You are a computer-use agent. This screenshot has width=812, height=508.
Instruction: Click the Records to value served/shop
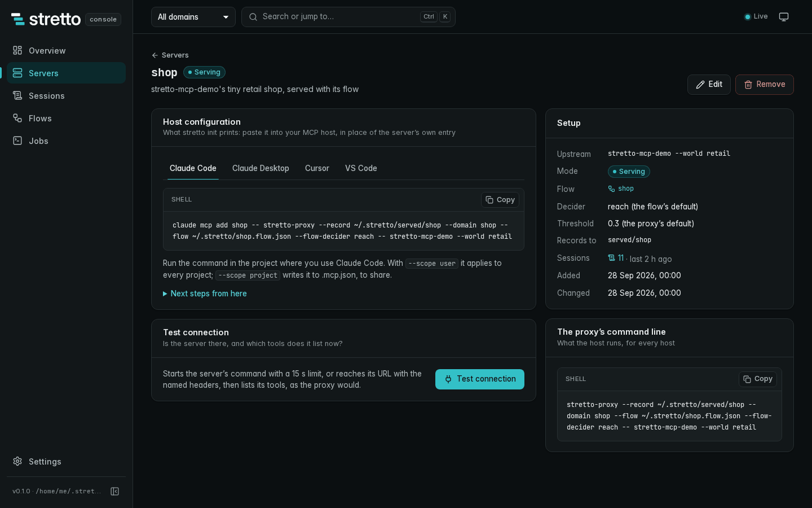[629, 240]
